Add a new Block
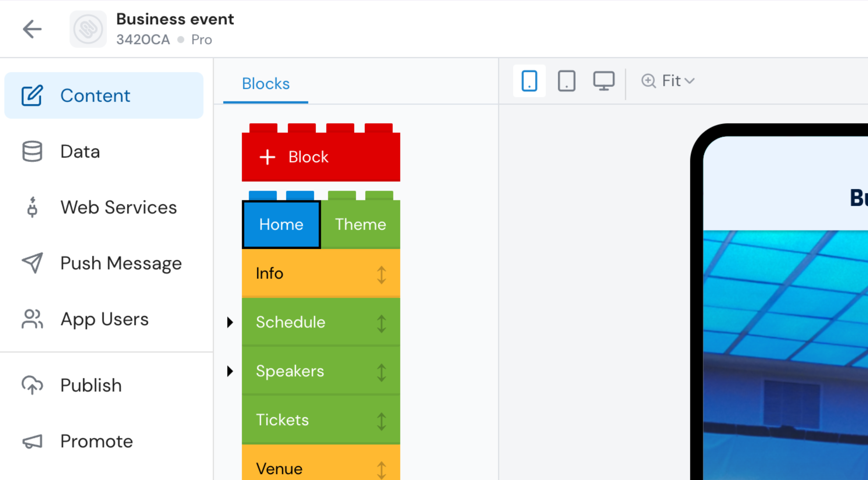Screen dimensions: 868x480 click(x=321, y=157)
